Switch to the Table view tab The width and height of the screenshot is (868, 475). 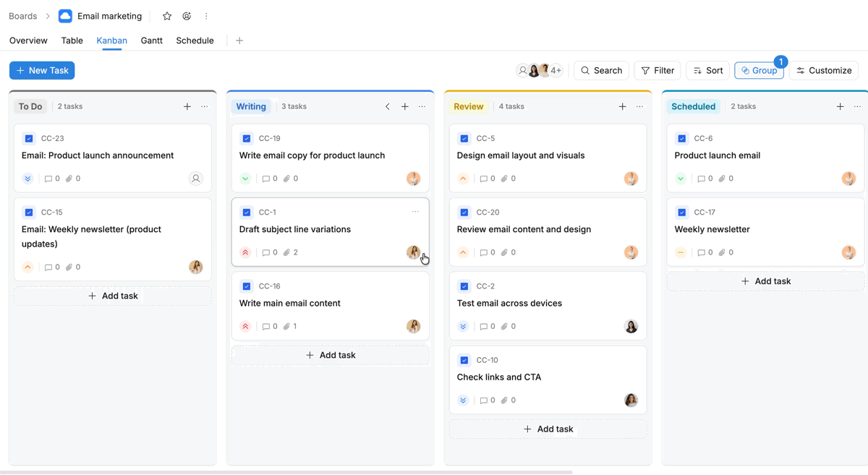(x=72, y=40)
